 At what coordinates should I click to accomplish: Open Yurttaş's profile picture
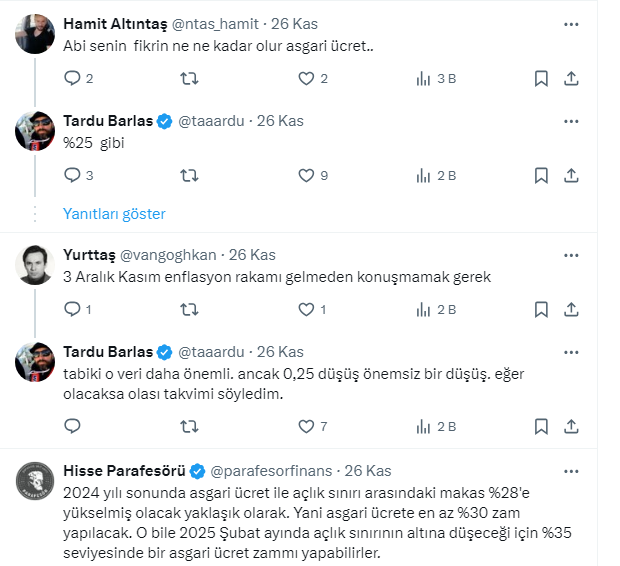click(x=36, y=264)
